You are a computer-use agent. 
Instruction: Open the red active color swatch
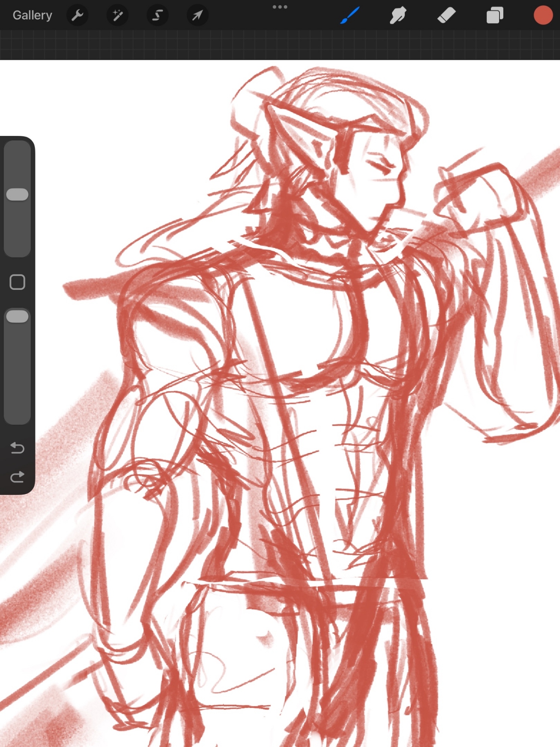(543, 15)
